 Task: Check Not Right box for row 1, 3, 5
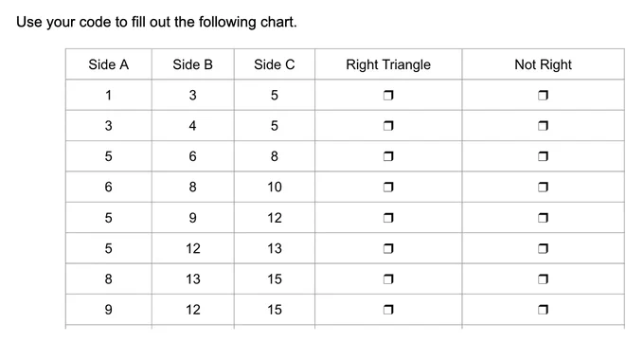(x=543, y=96)
